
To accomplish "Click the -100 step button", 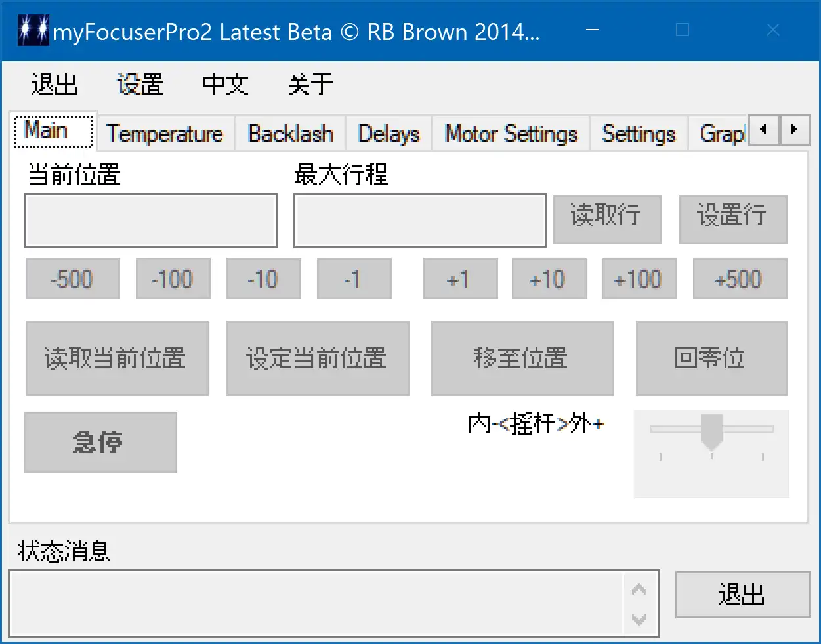I will pyautogui.click(x=173, y=279).
